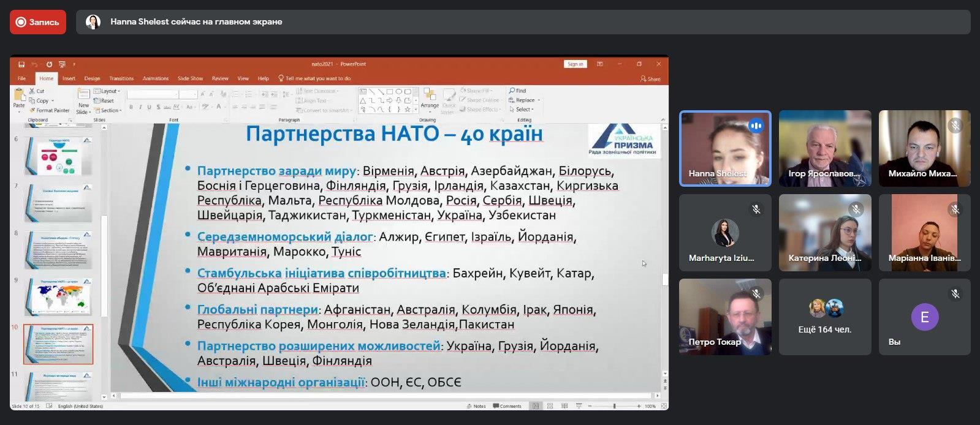This screenshot has height=425, width=980.
Task: Click Find in the Editing group
Action: tap(517, 91)
